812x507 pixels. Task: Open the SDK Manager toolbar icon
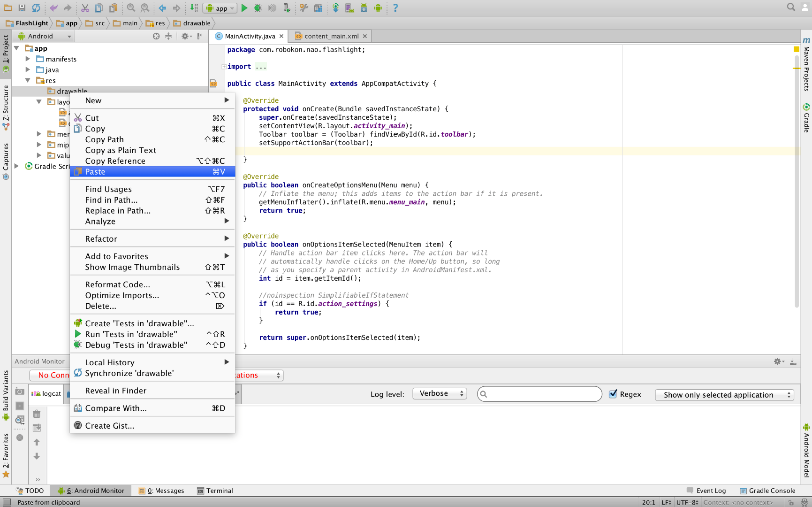364,8
